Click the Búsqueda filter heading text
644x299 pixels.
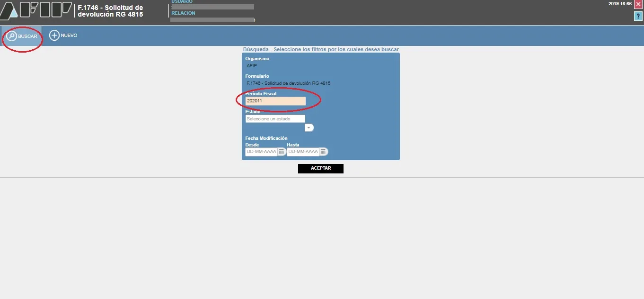(x=320, y=49)
